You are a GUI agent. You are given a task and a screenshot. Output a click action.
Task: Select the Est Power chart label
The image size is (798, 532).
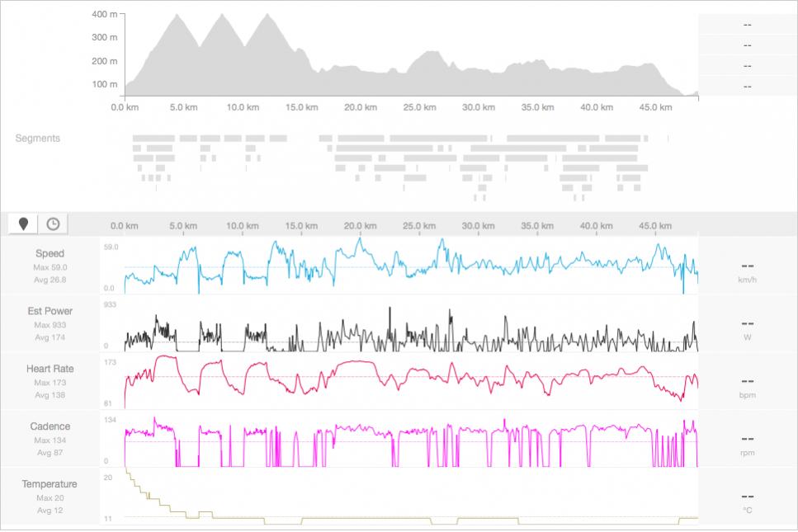[x=50, y=311]
